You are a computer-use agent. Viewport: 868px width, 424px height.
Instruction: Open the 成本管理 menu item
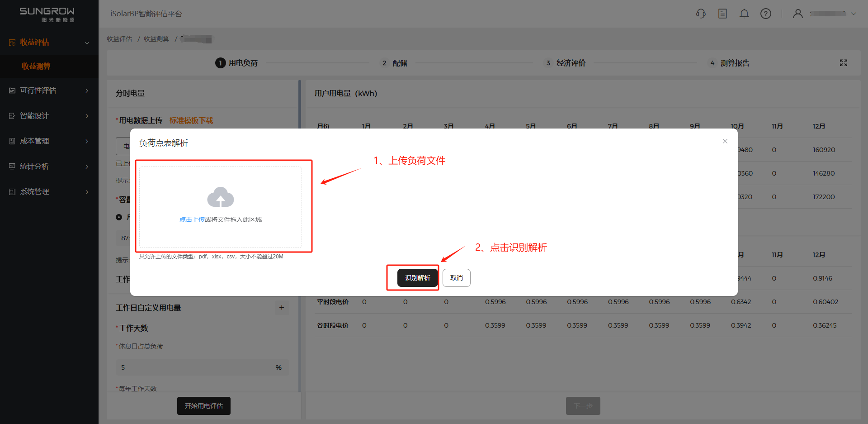49,141
